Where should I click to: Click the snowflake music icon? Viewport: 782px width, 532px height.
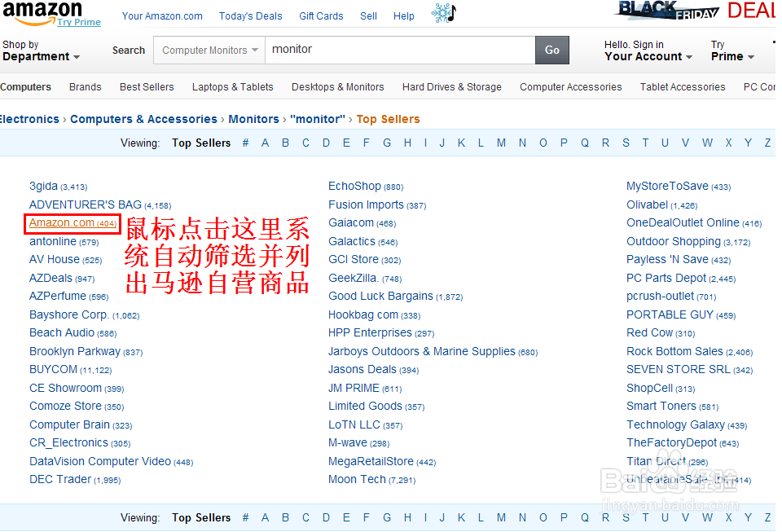coord(443,13)
